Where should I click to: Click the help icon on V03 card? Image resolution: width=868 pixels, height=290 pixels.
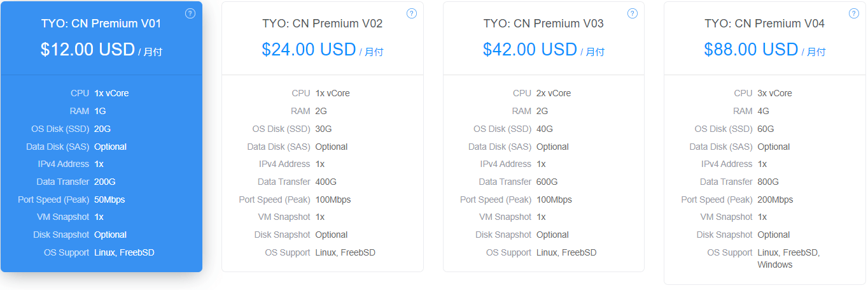click(x=633, y=13)
